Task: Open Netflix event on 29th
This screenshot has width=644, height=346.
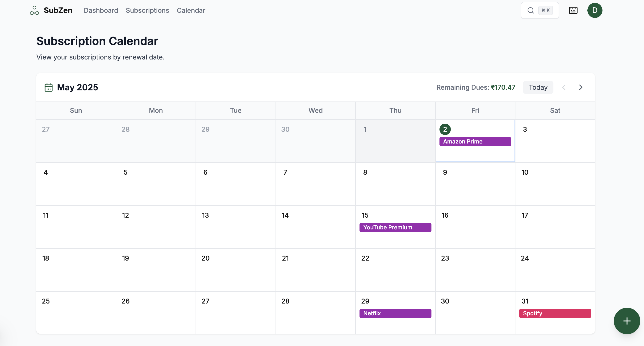Action: (x=395, y=313)
